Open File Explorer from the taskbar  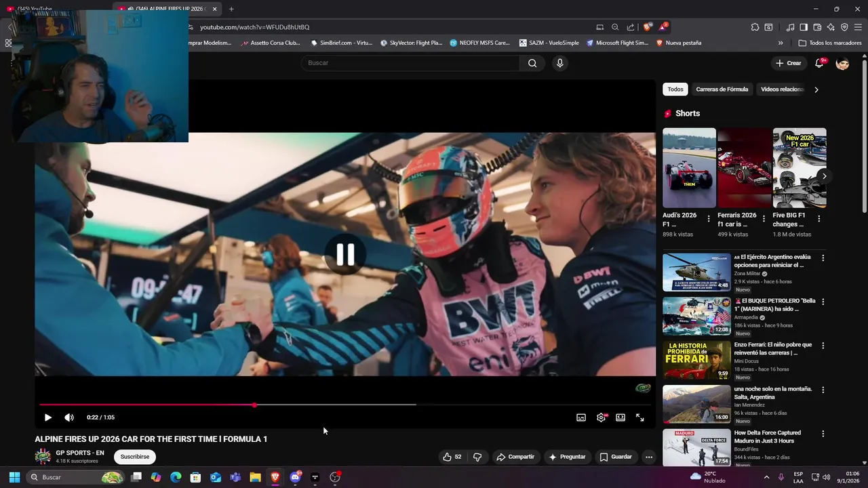[255, 477]
